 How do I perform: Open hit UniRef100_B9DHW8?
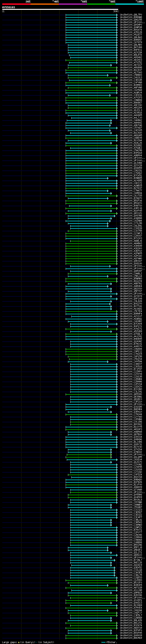pos(131,17)
